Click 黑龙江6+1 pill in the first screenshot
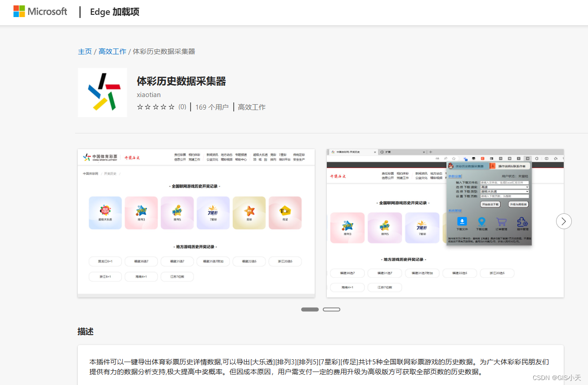Screen dimensions: 588x385 [105, 261]
